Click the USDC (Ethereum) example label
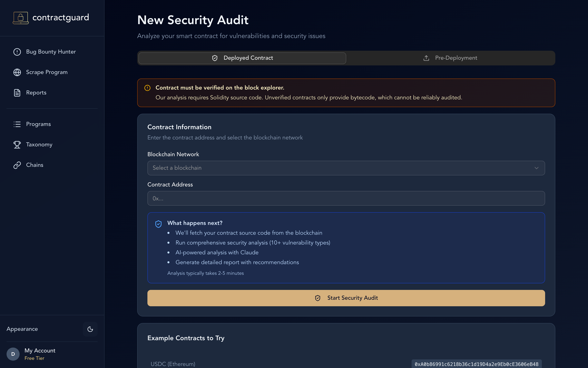 (173, 364)
